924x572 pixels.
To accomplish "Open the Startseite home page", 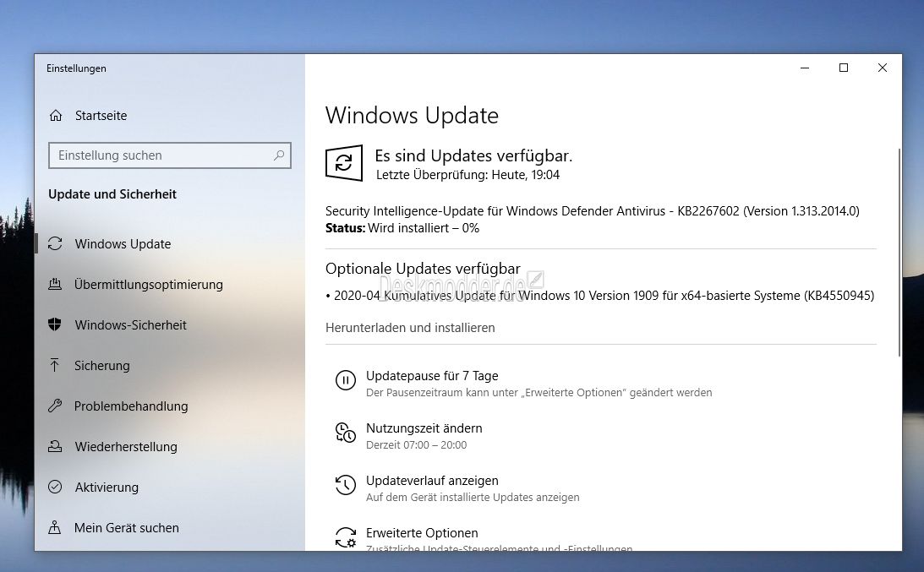I will point(101,116).
